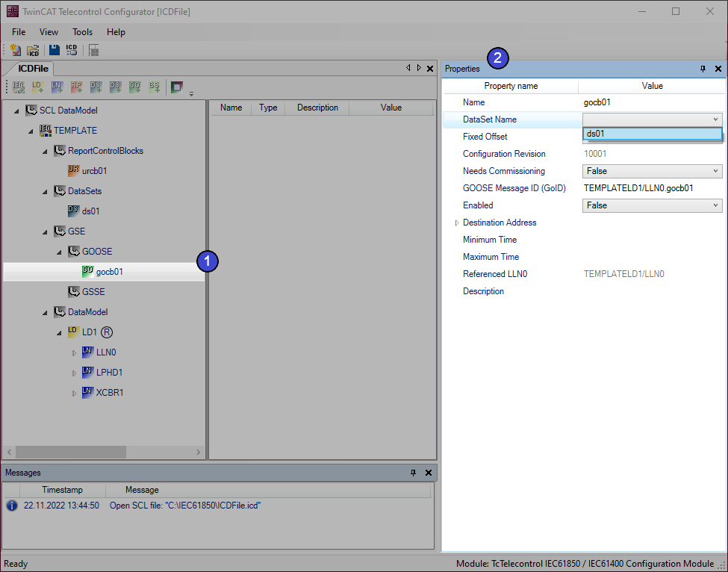The width and height of the screenshot is (728, 572).
Task: Collapse the GSE node
Action: click(45, 232)
